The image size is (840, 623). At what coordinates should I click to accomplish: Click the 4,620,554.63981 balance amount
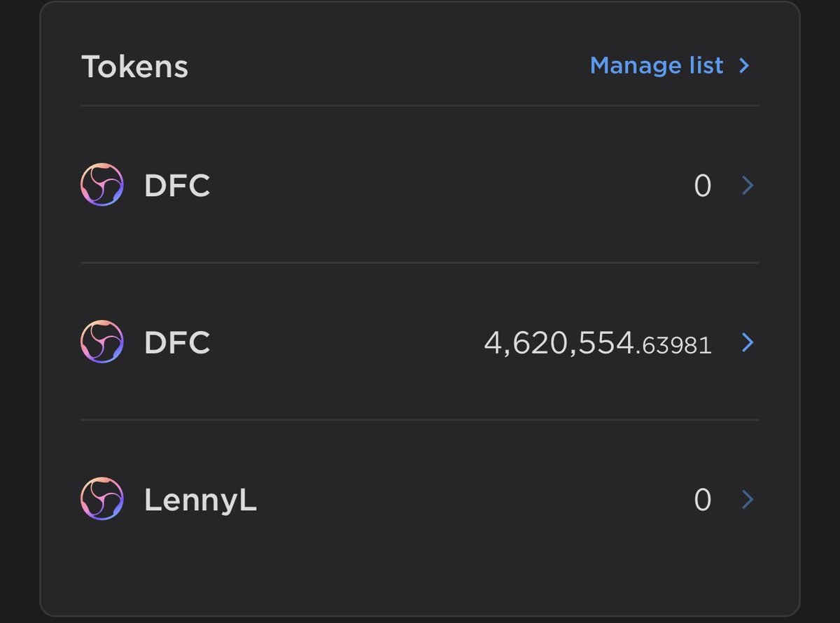pyautogui.click(x=598, y=344)
